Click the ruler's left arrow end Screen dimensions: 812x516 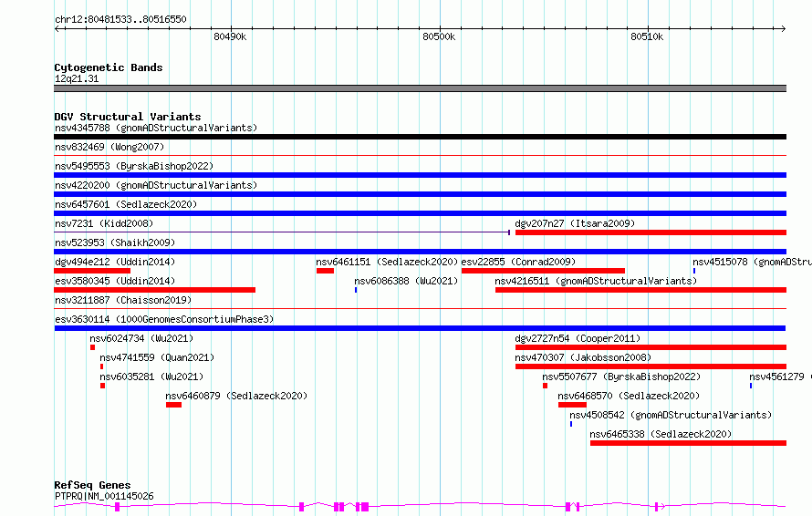coord(57,29)
